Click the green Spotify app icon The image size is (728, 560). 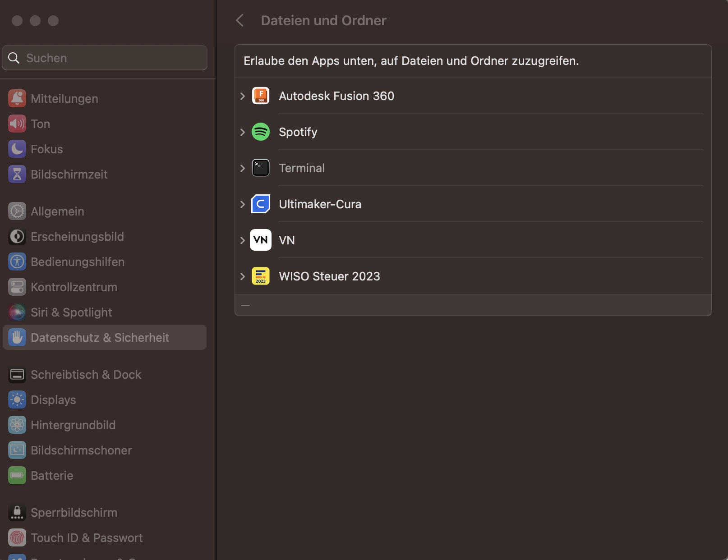tap(261, 132)
